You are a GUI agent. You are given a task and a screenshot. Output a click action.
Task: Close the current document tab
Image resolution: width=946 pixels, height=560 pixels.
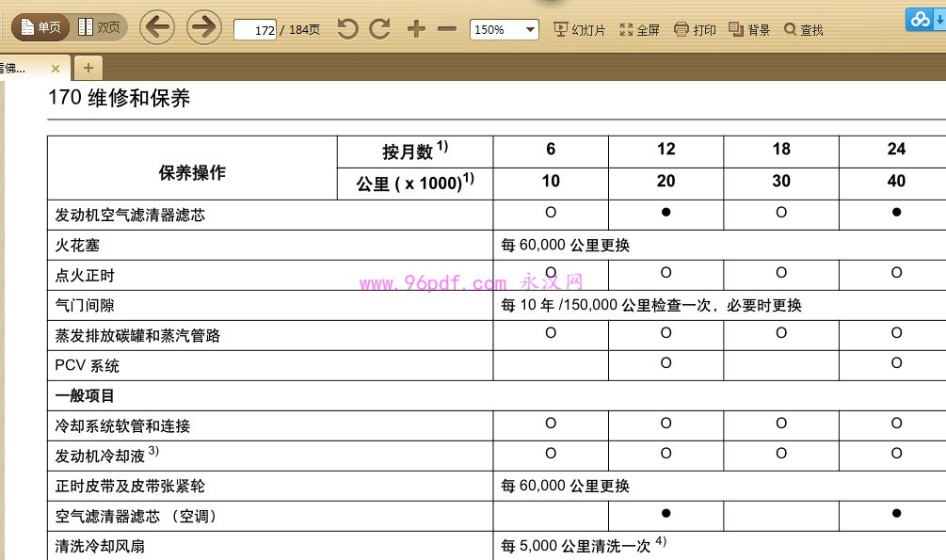pos(56,68)
